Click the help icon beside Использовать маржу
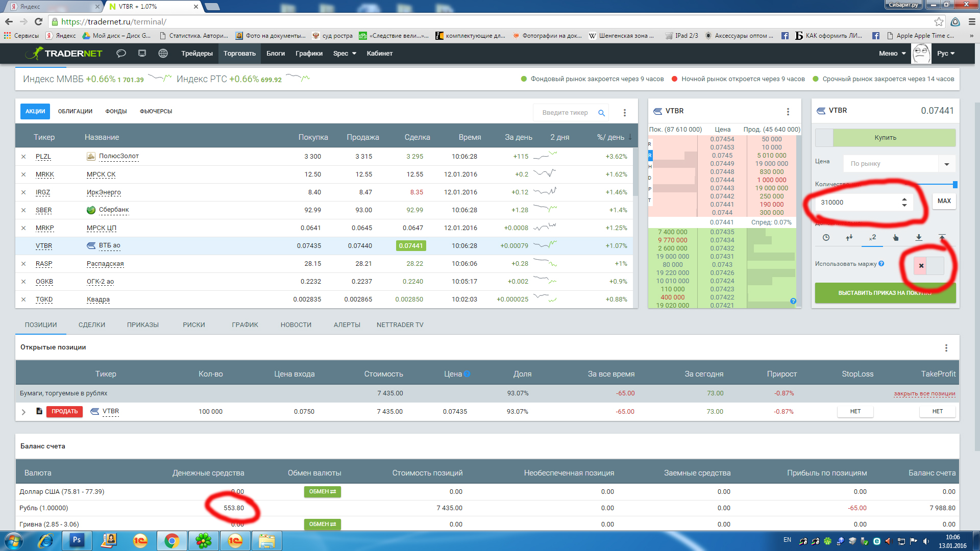The width and height of the screenshot is (980, 551). pyautogui.click(x=881, y=264)
